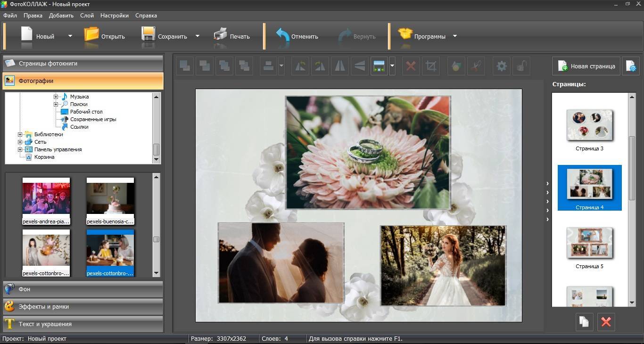Open layer settings gear icon
Viewport: 644px width, 344px height.
(502, 66)
